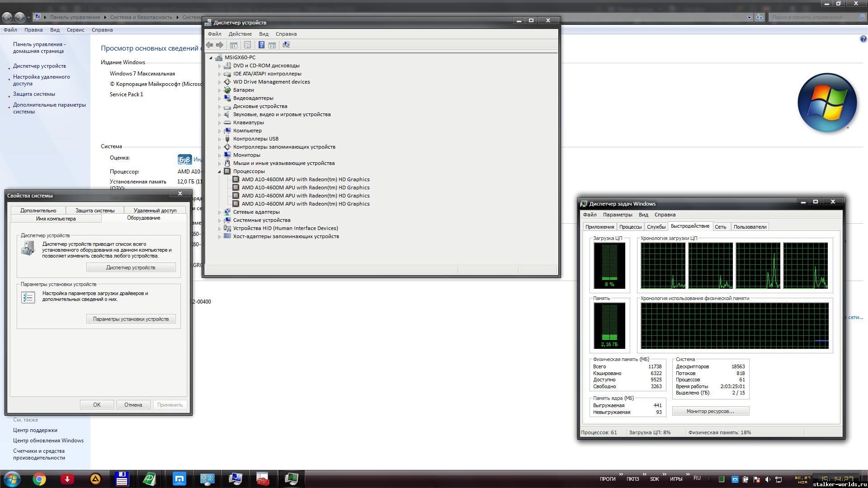The width and height of the screenshot is (868, 488).
Task: Open Maxthon browser taskbar icon
Action: click(179, 479)
